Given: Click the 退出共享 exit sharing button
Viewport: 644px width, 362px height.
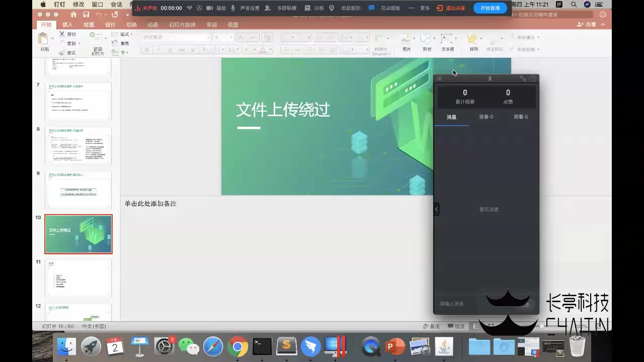Looking at the screenshot, I should click(451, 8).
